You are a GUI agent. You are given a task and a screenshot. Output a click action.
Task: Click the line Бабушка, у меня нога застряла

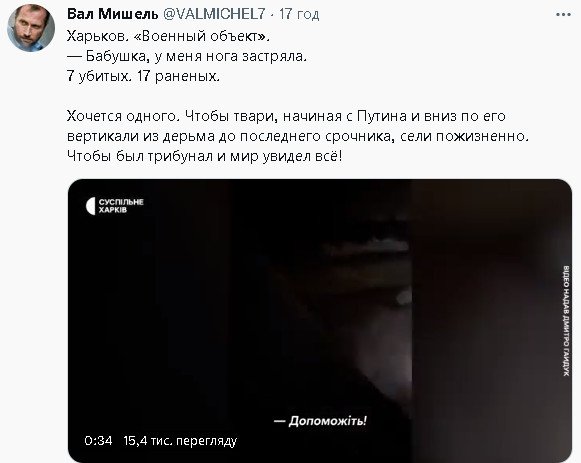(187, 56)
